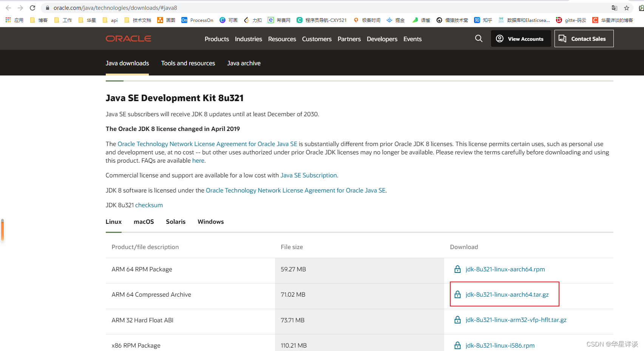Click the Contact Sales button
Screen dimensions: 644x351
(584, 38)
